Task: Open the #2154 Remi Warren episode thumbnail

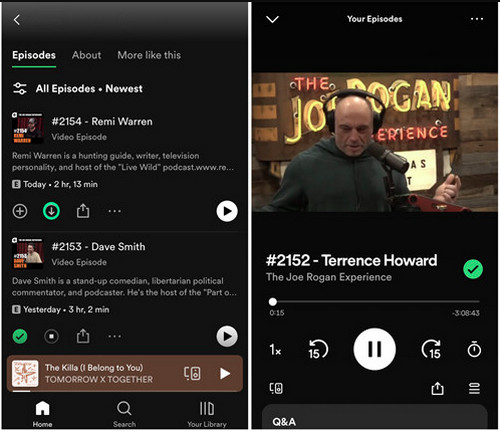Action: 28,128
